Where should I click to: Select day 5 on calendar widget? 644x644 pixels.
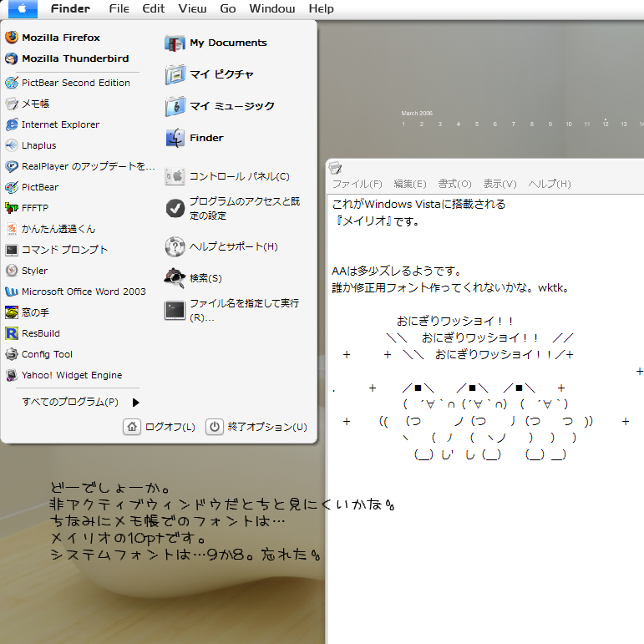click(477, 124)
